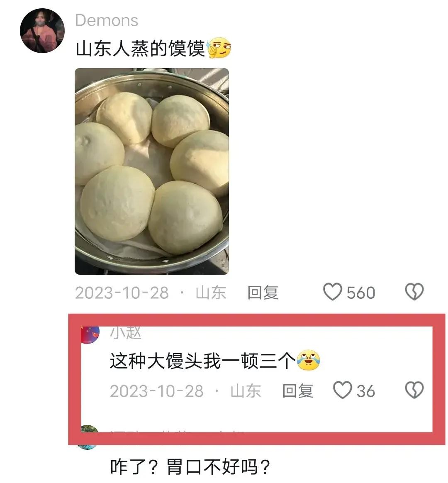Open the Demons profile avatar
The width and height of the screenshot is (448, 483).
click(x=42, y=30)
